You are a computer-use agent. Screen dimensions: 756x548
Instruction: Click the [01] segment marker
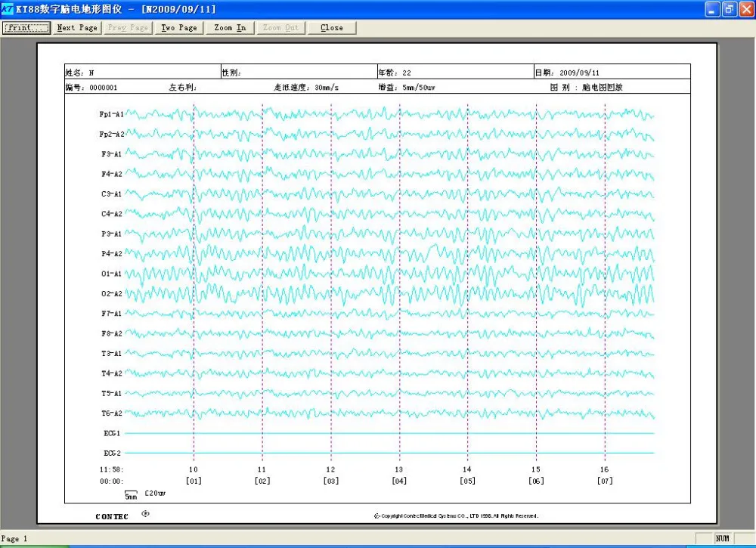coord(194,481)
